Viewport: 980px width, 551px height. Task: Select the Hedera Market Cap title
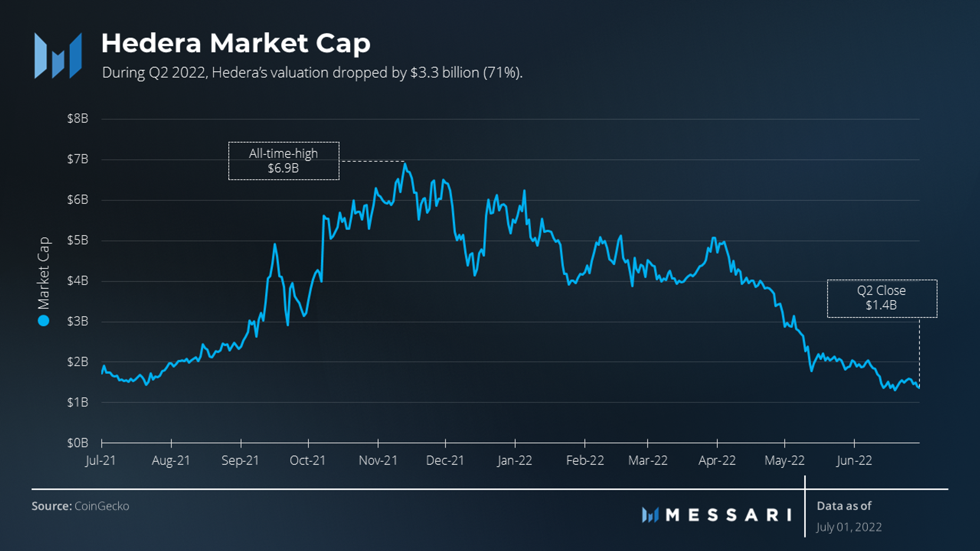pos(236,43)
